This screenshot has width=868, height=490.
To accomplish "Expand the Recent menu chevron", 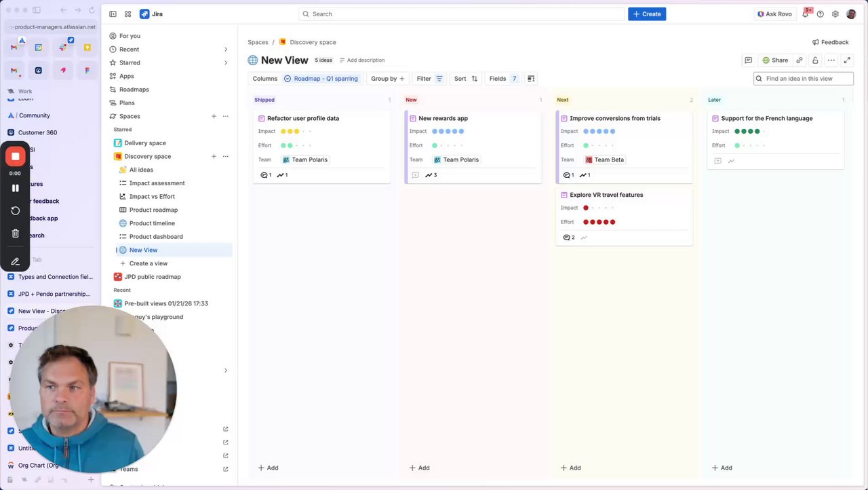I will coord(226,50).
